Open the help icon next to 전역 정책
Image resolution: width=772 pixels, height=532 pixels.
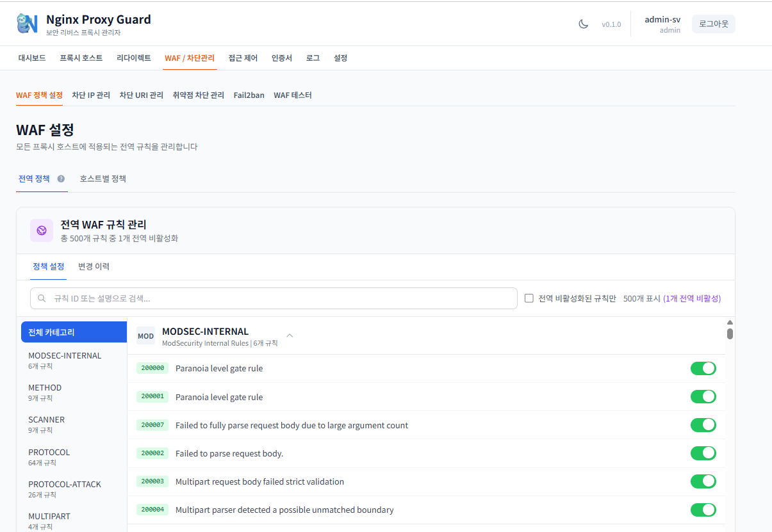60,179
